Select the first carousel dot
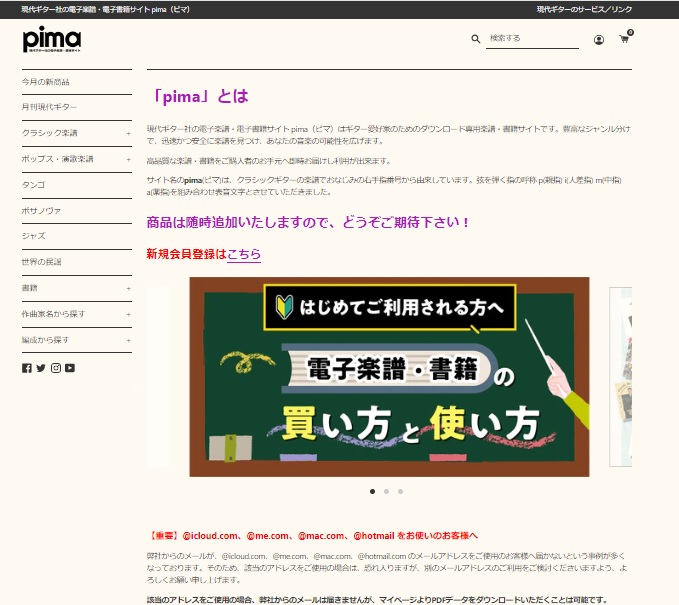 click(372, 492)
